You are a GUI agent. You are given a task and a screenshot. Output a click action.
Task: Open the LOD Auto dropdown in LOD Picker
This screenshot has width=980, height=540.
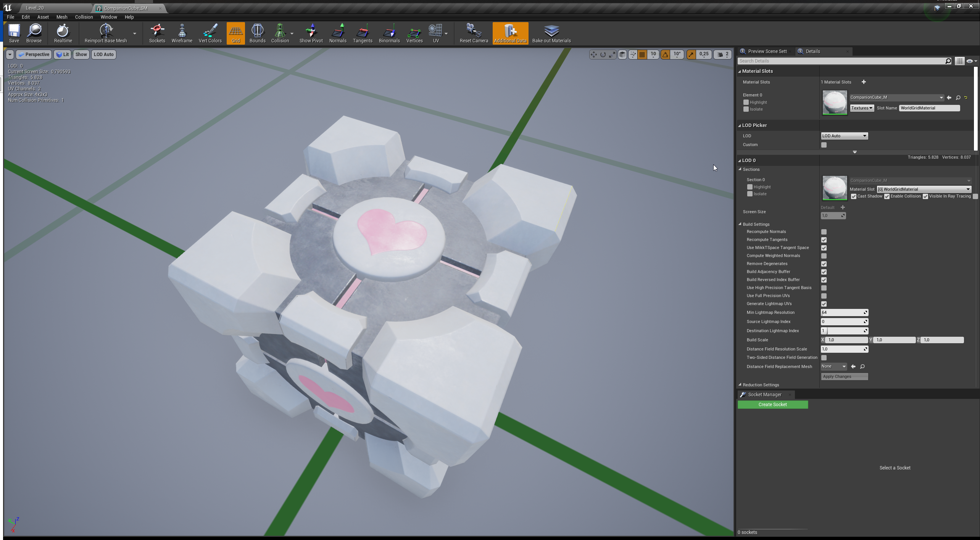pyautogui.click(x=844, y=136)
